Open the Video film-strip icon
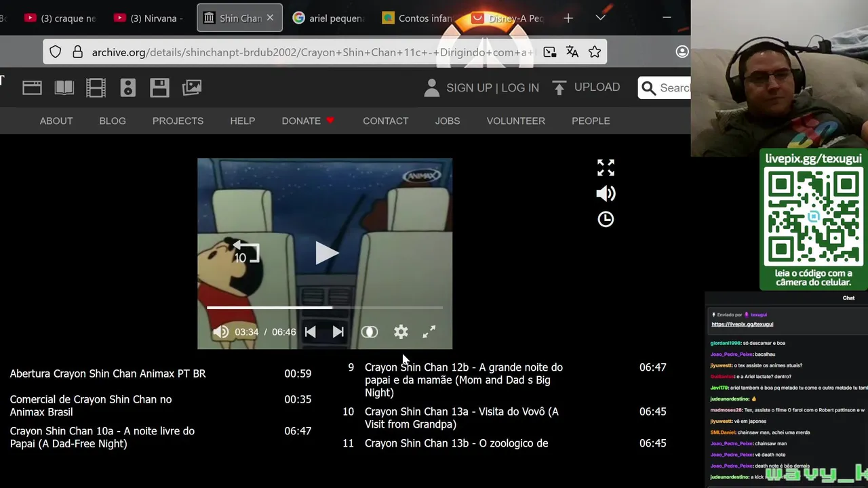This screenshot has width=868, height=488. click(96, 87)
